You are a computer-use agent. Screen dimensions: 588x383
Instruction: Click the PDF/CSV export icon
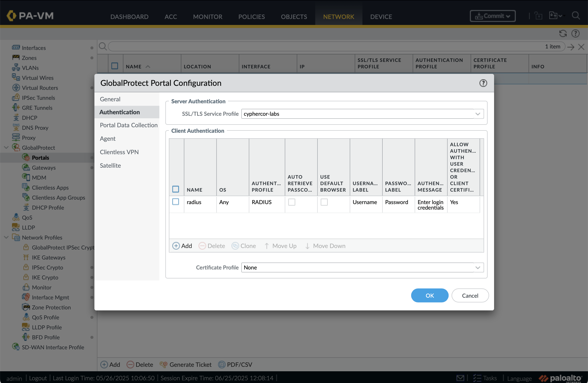coord(222,365)
